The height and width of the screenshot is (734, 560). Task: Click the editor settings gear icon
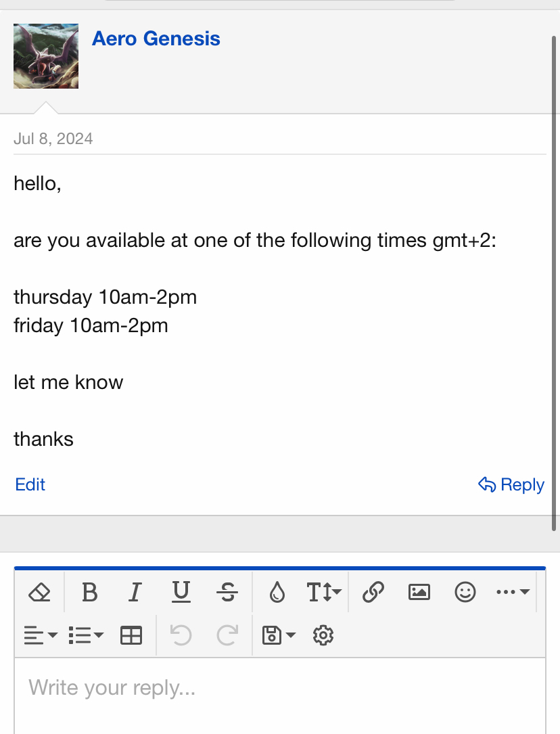pos(323,636)
